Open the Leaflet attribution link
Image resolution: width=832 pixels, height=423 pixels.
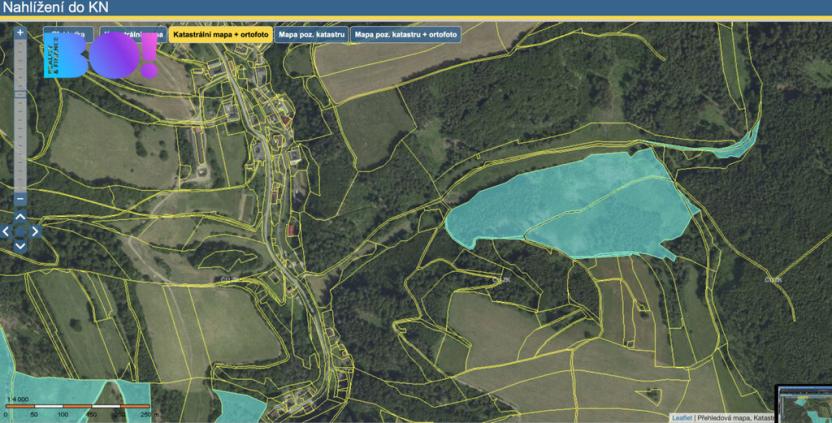coord(681,417)
